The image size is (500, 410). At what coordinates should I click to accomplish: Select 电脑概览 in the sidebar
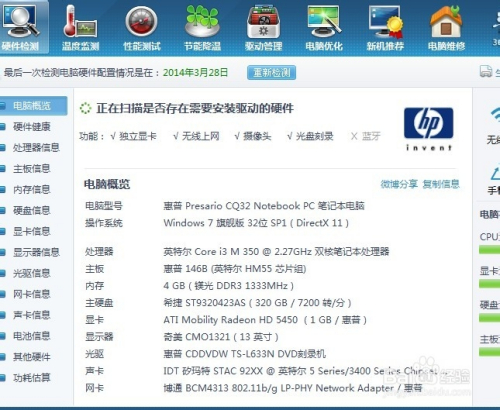(x=32, y=106)
